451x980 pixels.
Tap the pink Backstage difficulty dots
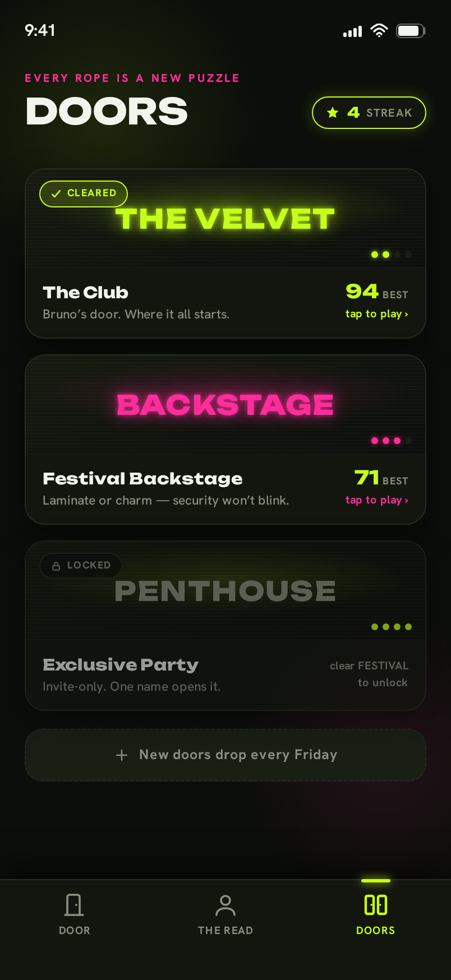coord(392,441)
